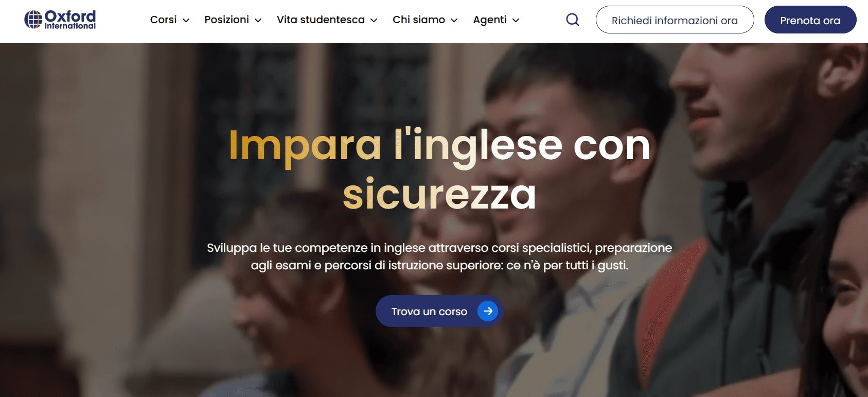
Task: Click the Richiedi informazioni ora button
Action: tap(675, 20)
